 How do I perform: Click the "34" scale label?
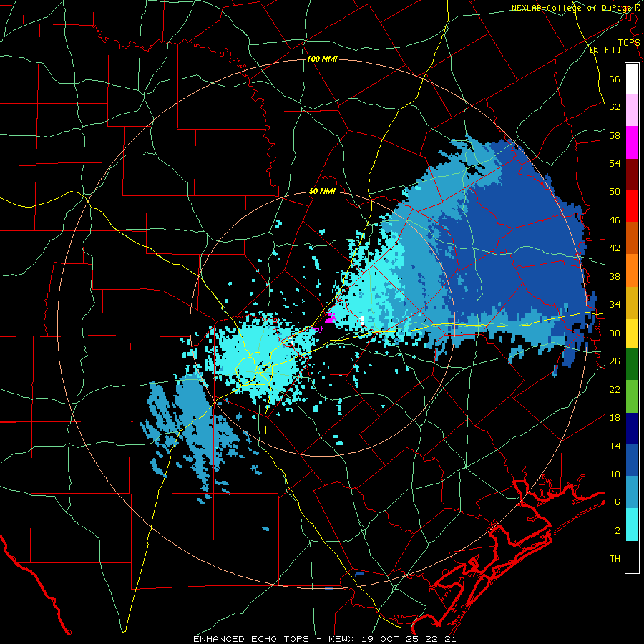point(615,305)
